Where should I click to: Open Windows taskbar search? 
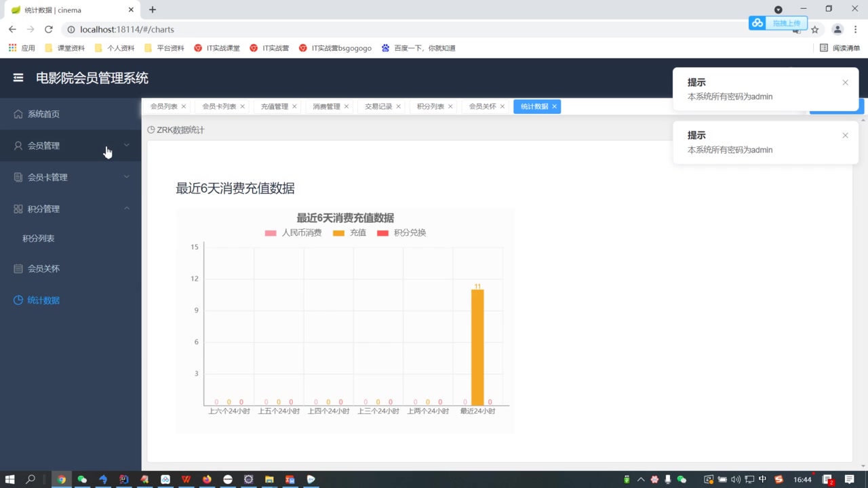[x=31, y=479]
